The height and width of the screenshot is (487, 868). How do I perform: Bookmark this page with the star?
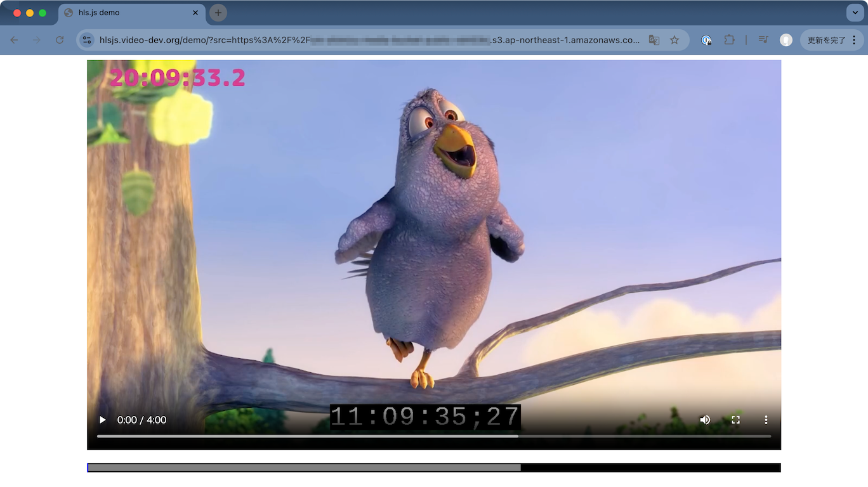[674, 40]
